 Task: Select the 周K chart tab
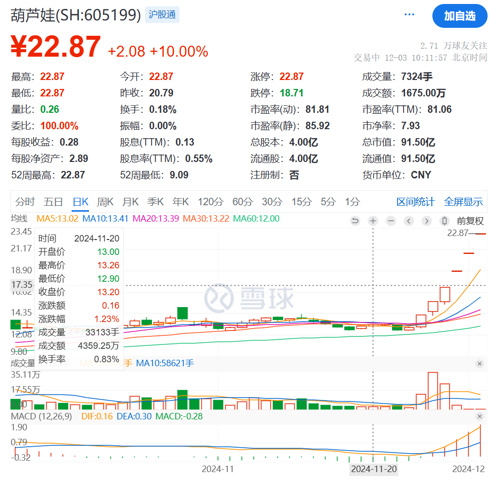tap(105, 202)
